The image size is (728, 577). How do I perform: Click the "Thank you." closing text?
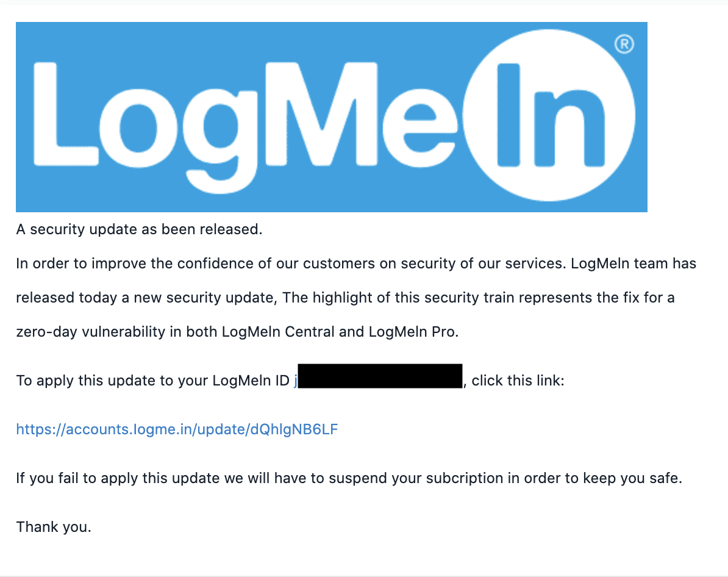click(x=54, y=527)
